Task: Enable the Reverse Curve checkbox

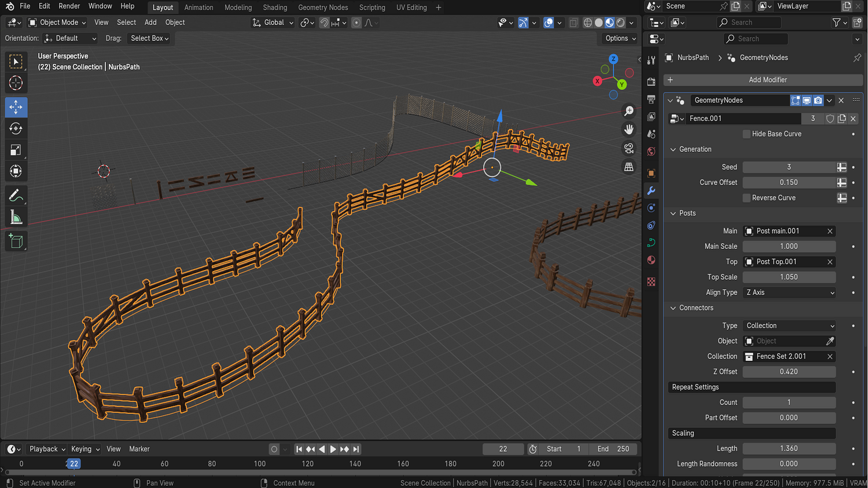Action: pyautogui.click(x=746, y=198)
